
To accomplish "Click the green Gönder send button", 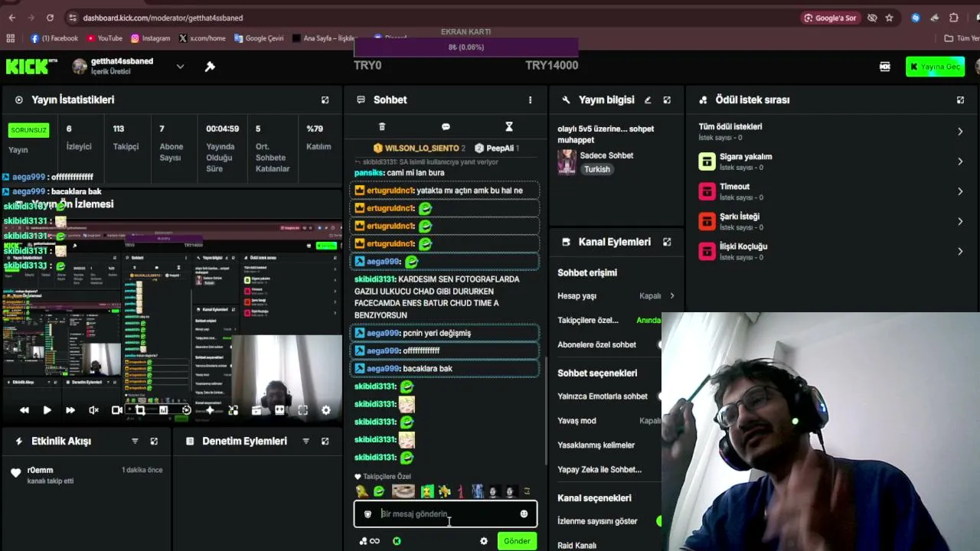I will pos(517,541).
